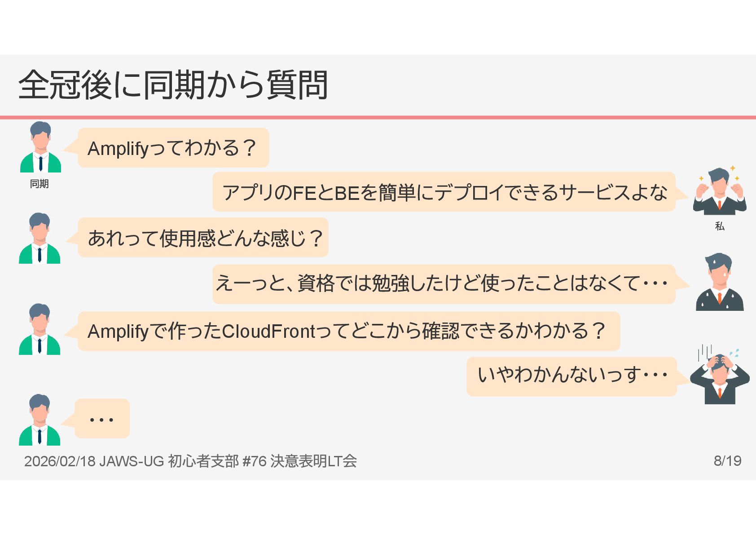The width and height of the screenshot is (756, 535).
Task: Click the silent "…" speech bubble
Action: coord(102,419)
